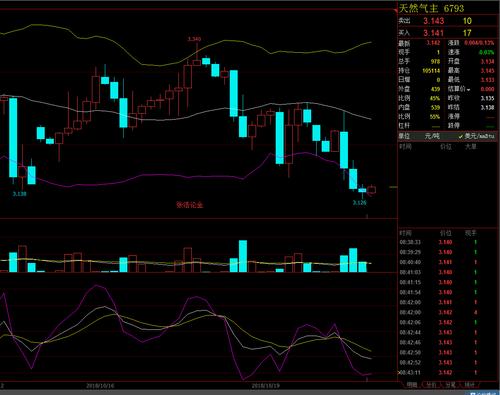The width and height of the screenshot is (500, 395).
Task: Switch the unit to 元/吨
Action: (432, 136)
